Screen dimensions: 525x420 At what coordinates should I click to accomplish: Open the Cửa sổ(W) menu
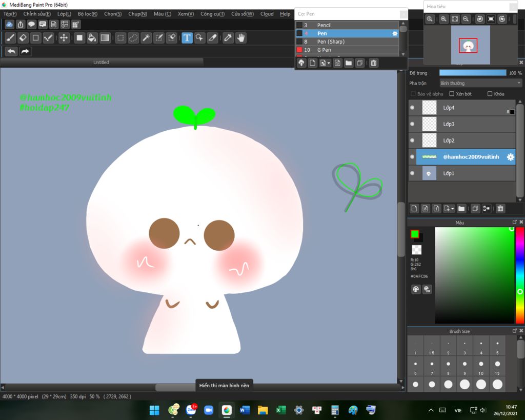click(x=243, y=14)
